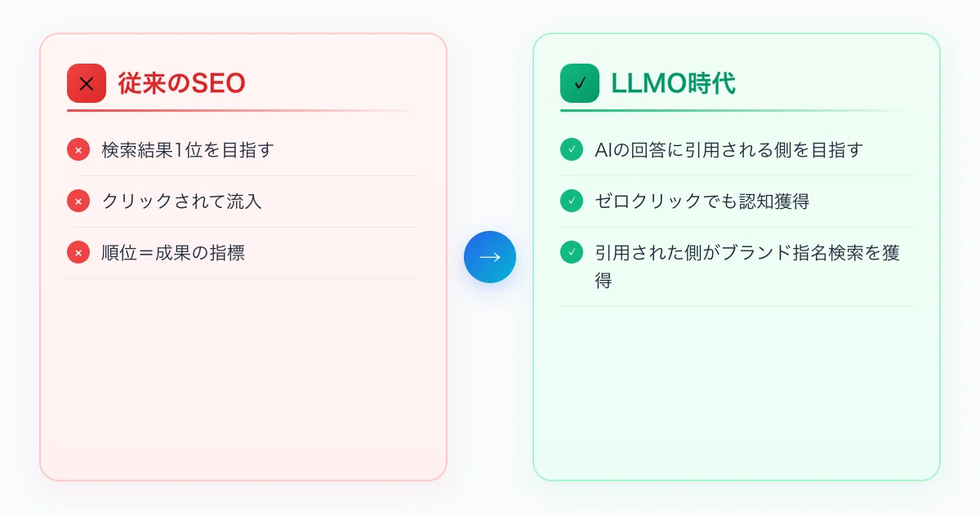Click the red gradient divider under 従来のSEO
The width and height of the screenshot is (980, 514).
click(243, 110)
